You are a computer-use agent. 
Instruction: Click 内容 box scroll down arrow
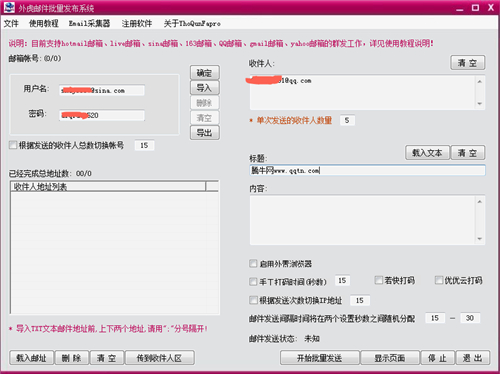coord(480,239)
